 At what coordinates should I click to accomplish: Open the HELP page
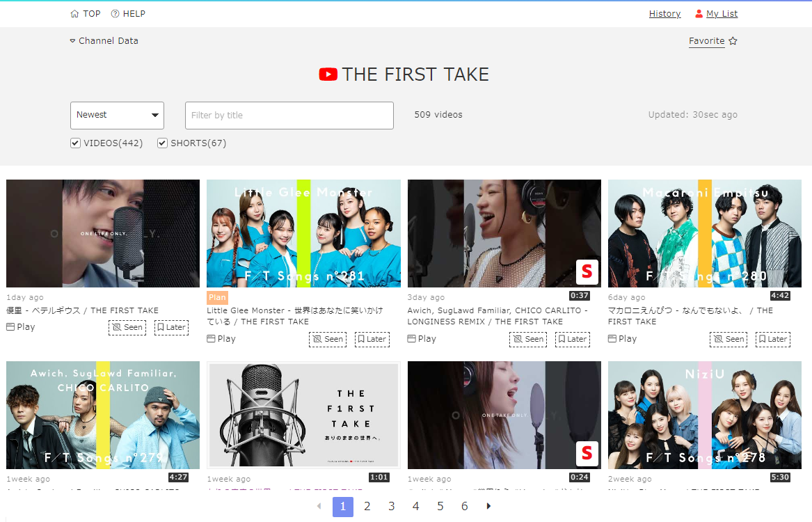tap(129, 13)
